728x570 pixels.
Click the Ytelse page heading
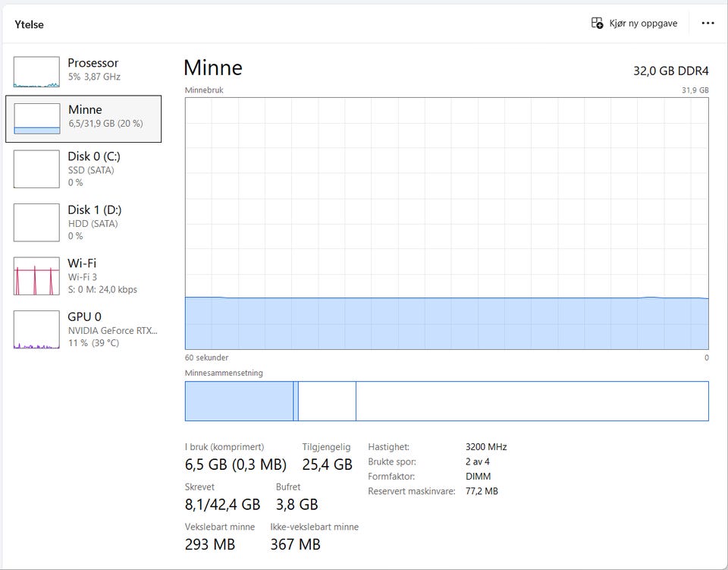coord(29,24)
